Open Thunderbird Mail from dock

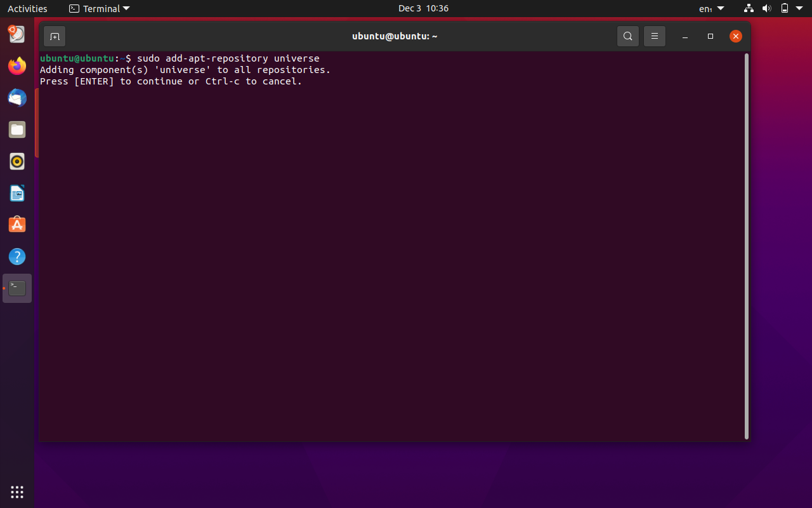pos(17,97)
